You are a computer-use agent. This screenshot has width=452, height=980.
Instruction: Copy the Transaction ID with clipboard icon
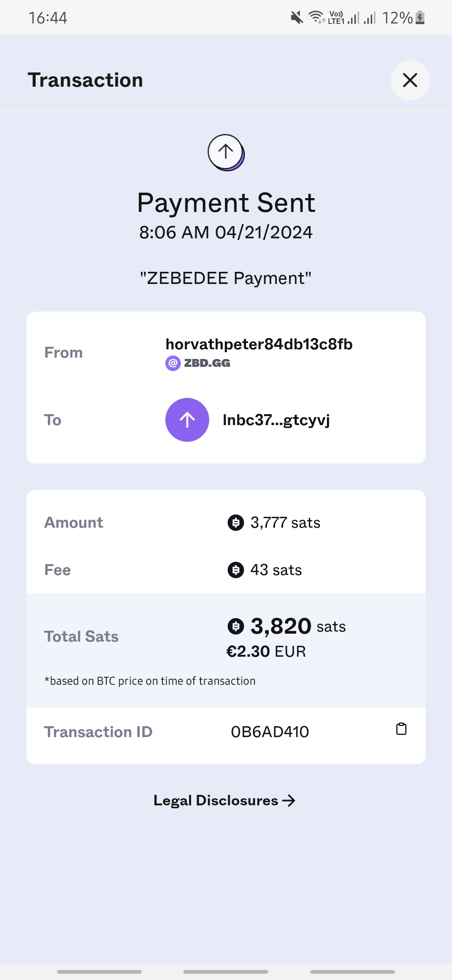[401, 729]
